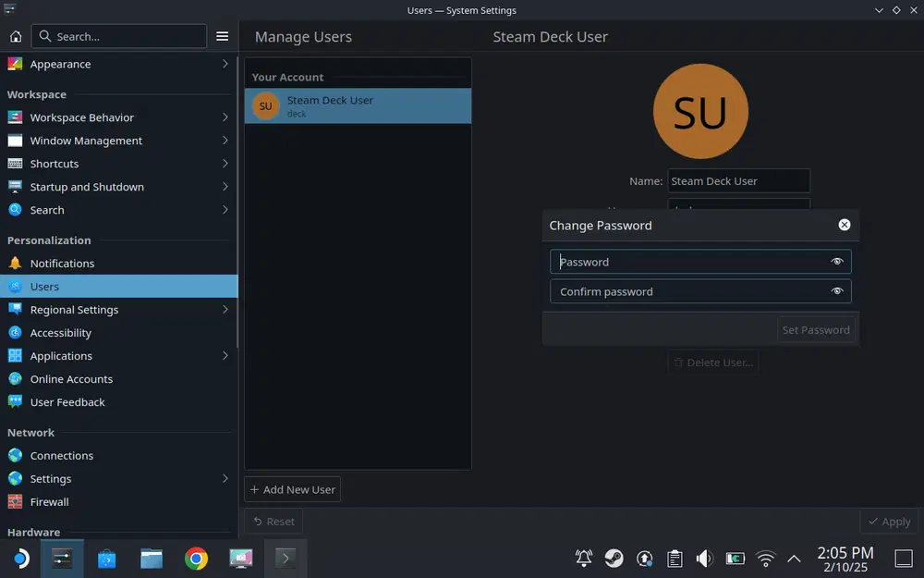
Task: Select Steam Deck User account row
Action: click(x=358, y=106)
